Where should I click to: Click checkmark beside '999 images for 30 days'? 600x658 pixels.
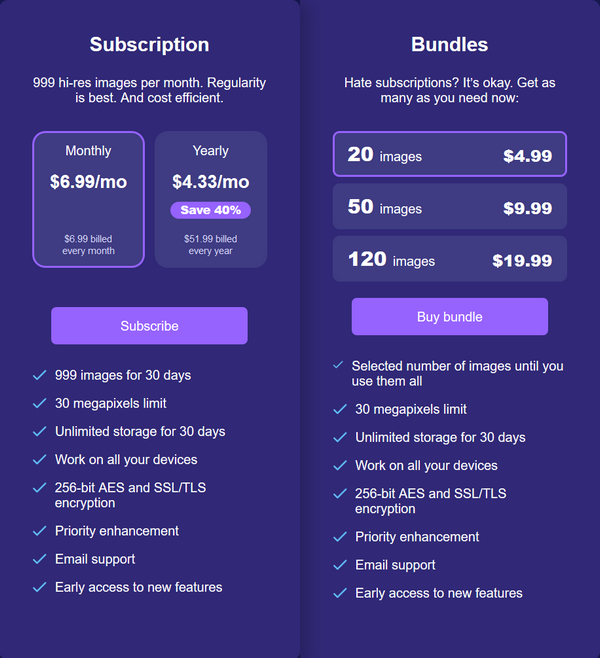coord(40,375)
